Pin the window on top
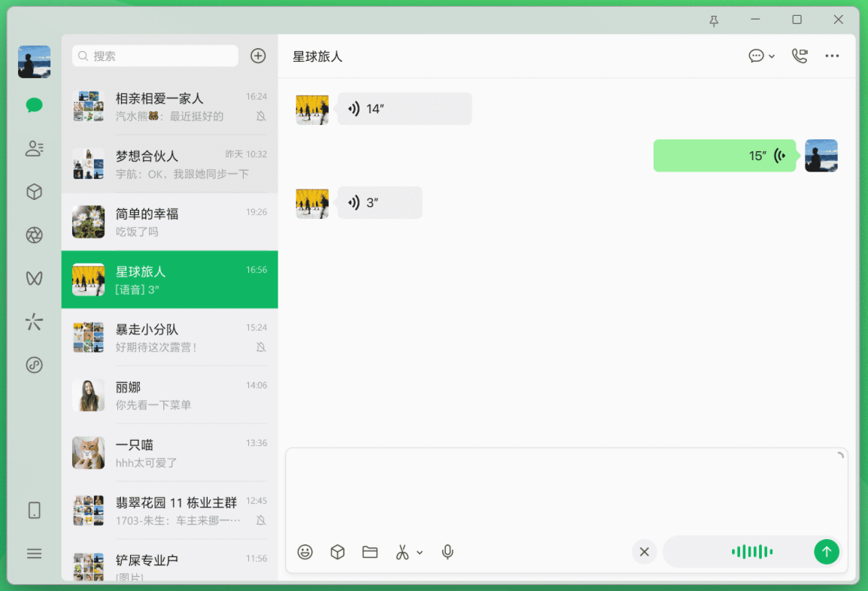Image resolution: width=868 pixels, height=591 pixels. pyautogui.click(x=714, y=20)
